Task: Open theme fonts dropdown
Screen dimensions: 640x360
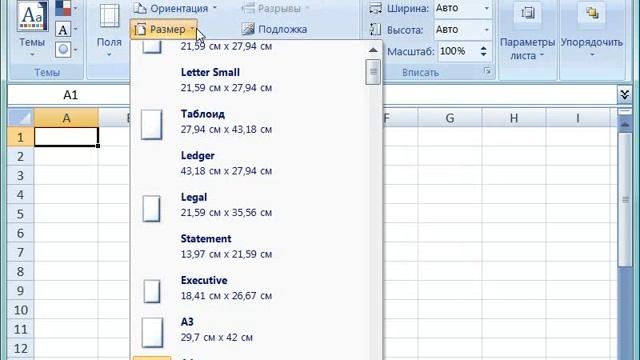Action: [67, 29]
